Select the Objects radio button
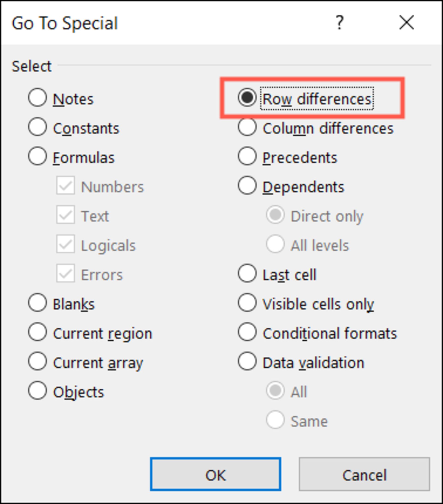Screen dimensions: 443x504 (x=37, y=390)
